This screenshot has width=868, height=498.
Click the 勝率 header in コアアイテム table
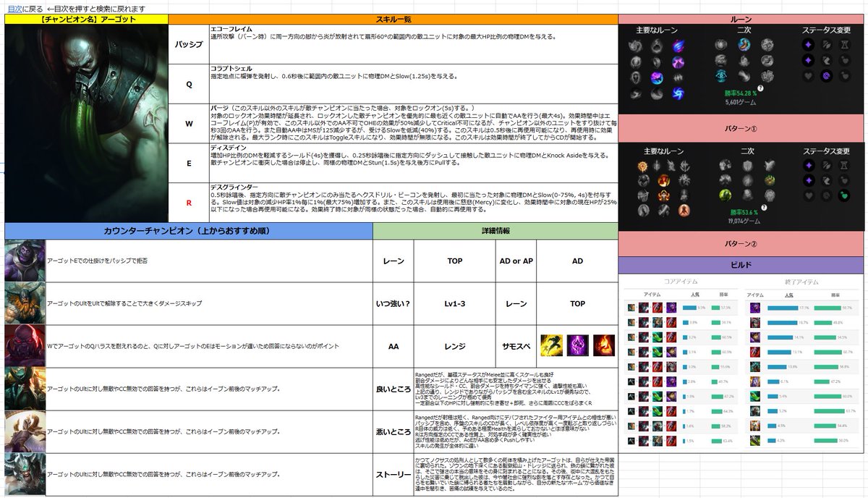tap(723, 295)
